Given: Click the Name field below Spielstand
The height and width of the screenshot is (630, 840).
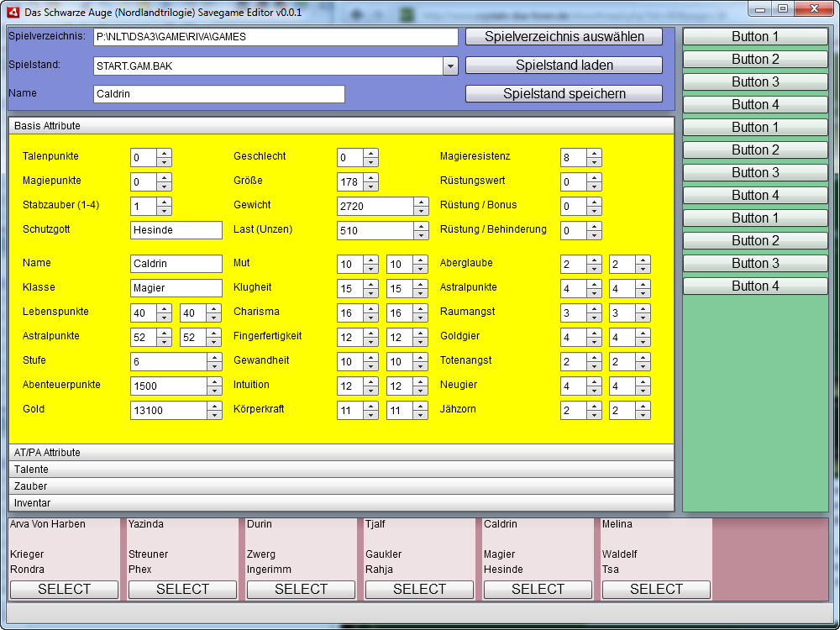Looking at the screenshot, I should point(219,94).
